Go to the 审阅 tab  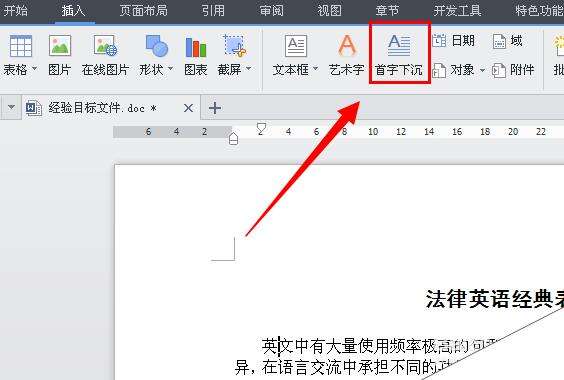click(x=272, y=10)
